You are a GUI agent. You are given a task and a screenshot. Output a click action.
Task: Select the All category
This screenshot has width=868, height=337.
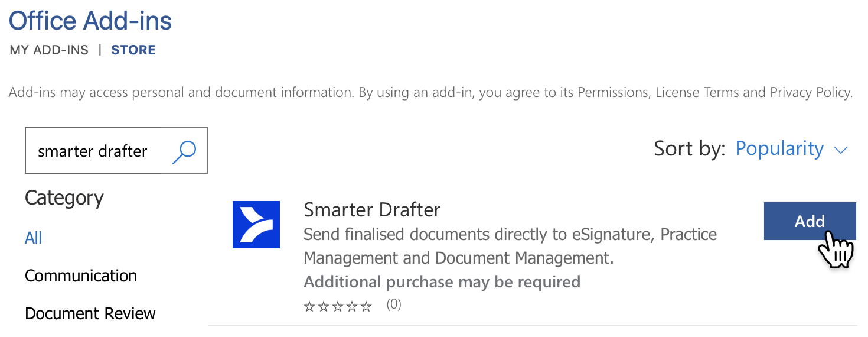click(34, 238)
